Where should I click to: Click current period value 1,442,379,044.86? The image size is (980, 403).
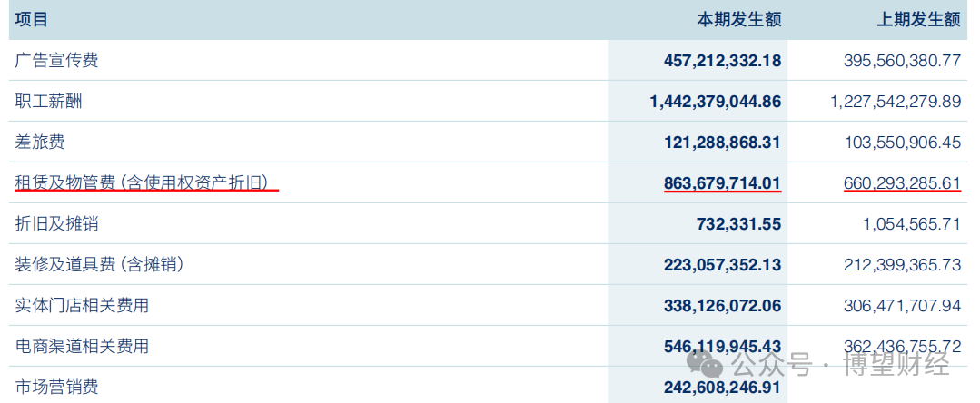(716, 102)
